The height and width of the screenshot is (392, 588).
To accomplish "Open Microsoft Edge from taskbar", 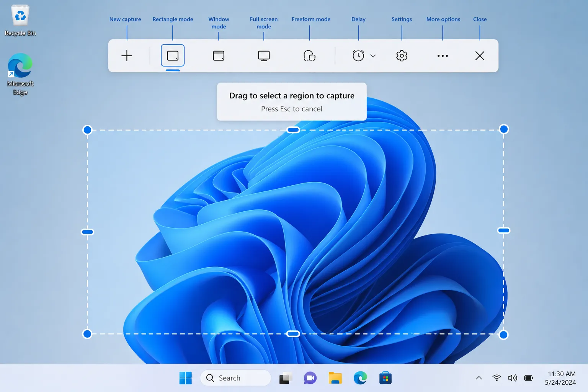I will tap(360, 378).
